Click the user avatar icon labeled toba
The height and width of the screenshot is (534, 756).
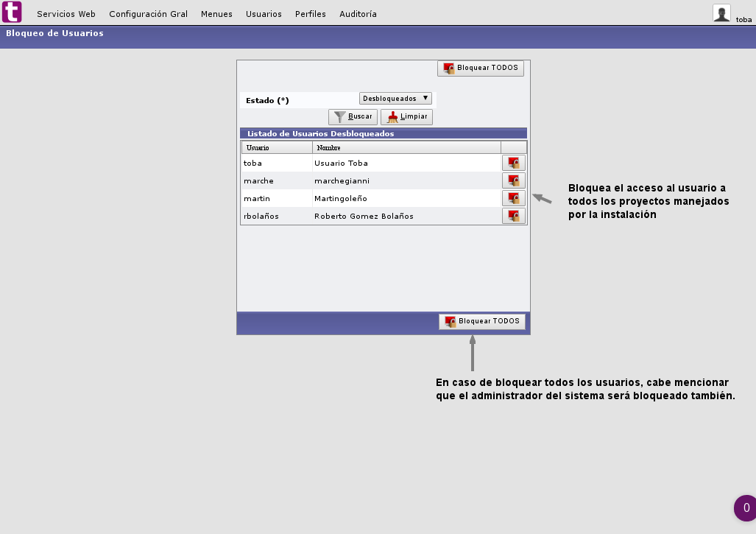[722, 13]
